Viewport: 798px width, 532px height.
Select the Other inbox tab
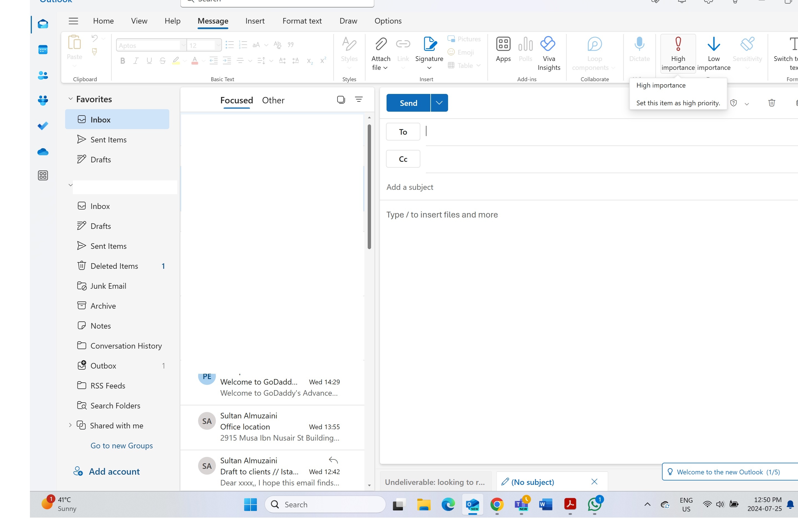(x=273, y=100)
